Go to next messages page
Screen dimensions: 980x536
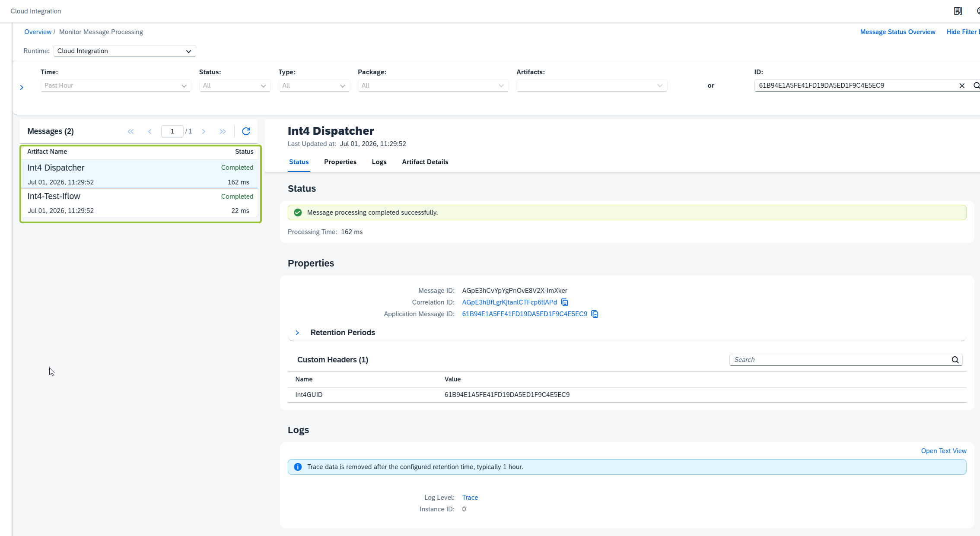(x=204, y=131)
